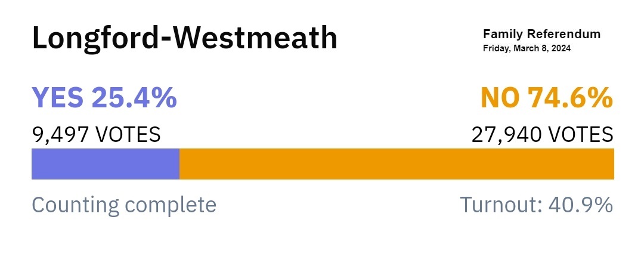Select the NO 74.6% percentage label

point(547,98)
